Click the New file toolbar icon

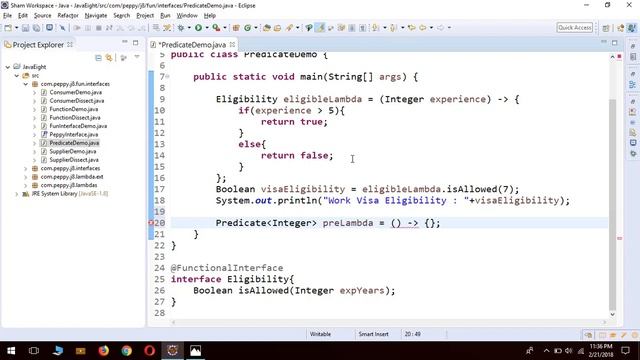(x=8, y=28)
